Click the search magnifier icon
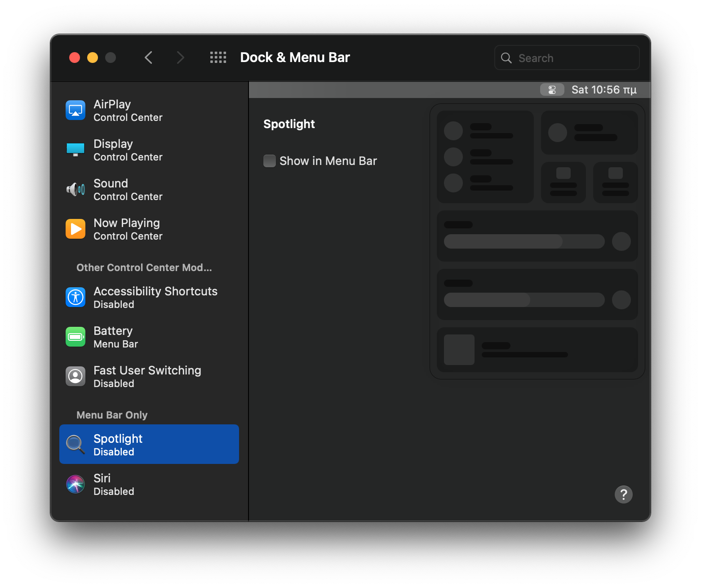This screenshot has width=701, height=588. click(506, 58)
